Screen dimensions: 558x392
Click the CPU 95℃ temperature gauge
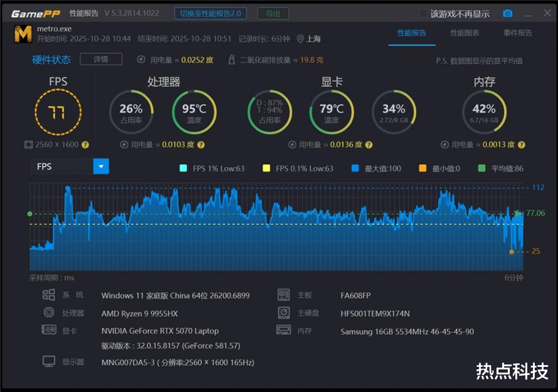[194, 112]
